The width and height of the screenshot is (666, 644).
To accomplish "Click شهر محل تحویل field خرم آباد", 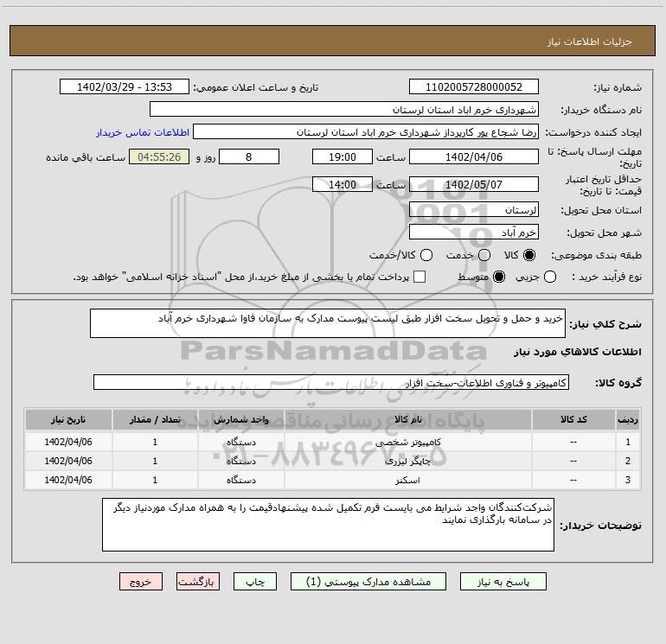I will [x=474, y=232].
